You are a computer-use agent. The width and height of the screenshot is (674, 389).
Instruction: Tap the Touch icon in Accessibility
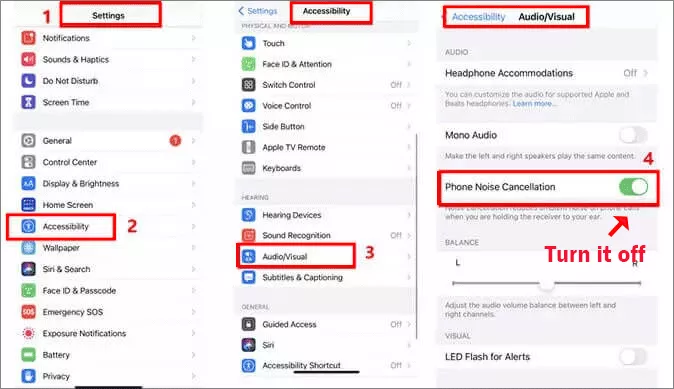pos(248,43)
